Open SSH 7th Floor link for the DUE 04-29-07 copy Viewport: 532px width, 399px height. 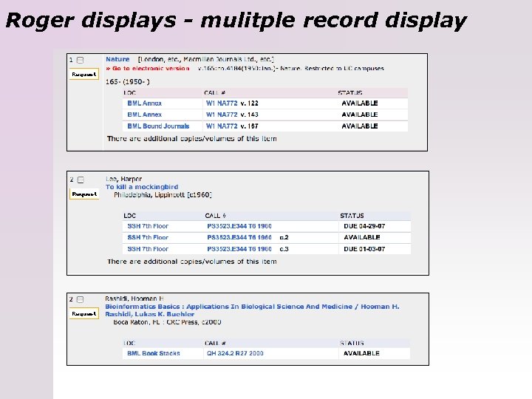[148, 226]
